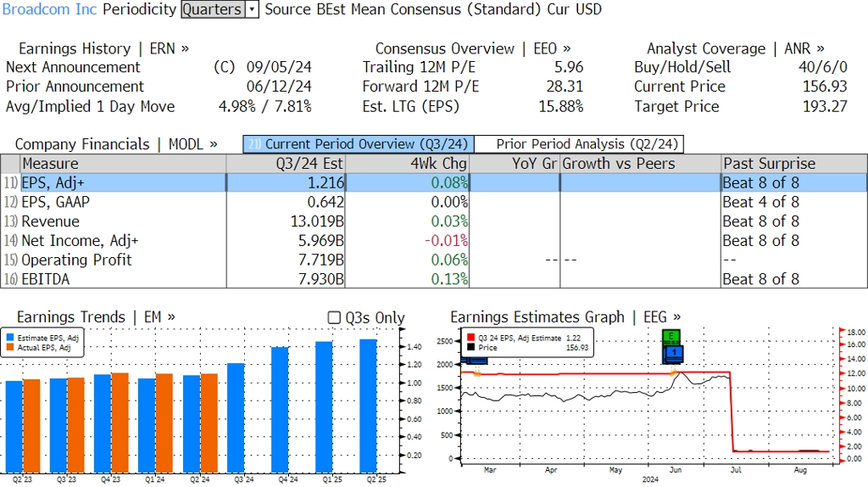
Task: Enable the Q3s Only checkbox
Action: tap(334, 317)
